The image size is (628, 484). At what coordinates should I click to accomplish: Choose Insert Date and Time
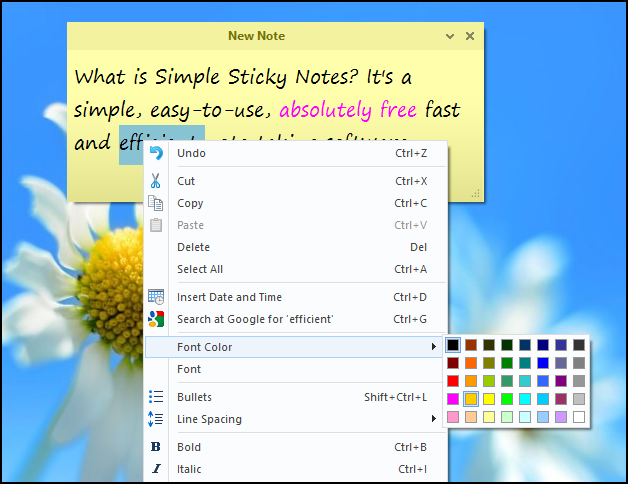coord(296,297)
